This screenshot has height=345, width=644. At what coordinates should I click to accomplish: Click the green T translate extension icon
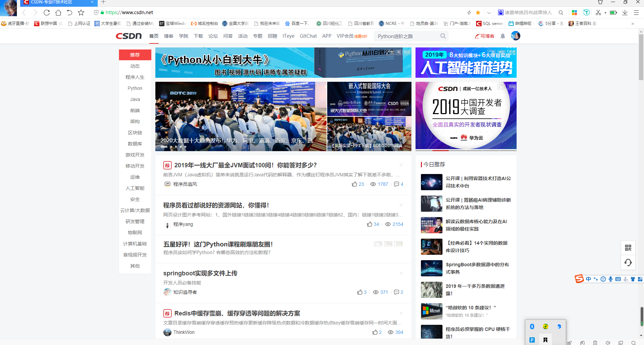tap(586, 12)
